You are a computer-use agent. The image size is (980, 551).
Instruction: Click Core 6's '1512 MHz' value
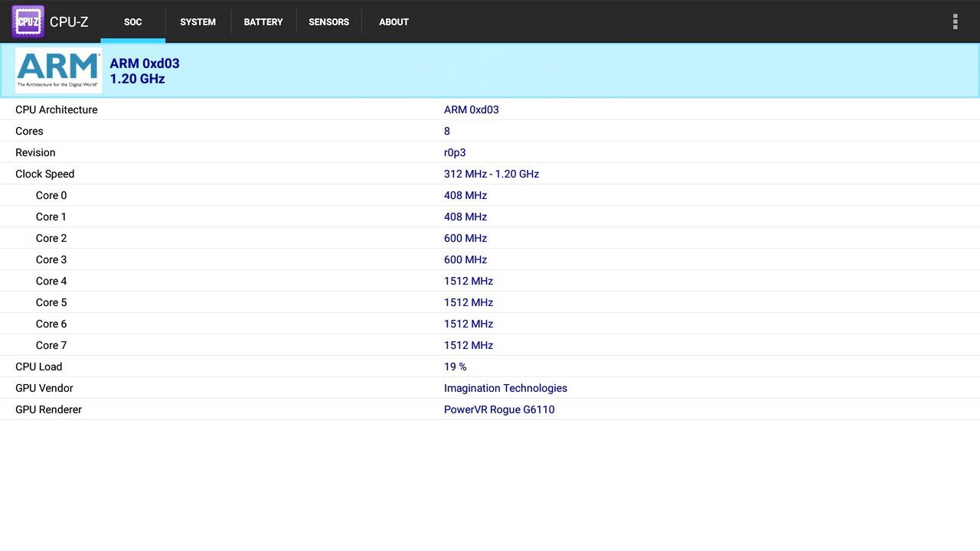coord(469,324)
